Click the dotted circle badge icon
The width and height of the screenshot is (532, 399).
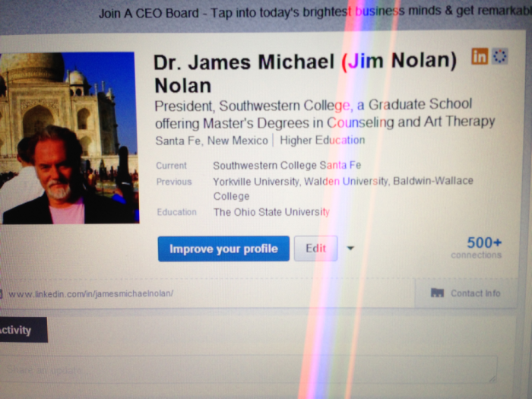(x=499, y=56)
